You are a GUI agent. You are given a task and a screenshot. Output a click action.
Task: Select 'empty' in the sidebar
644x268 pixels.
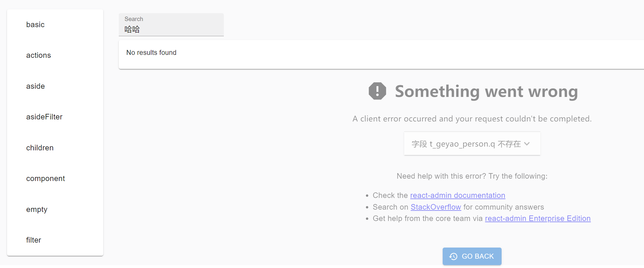pos(37,209)
